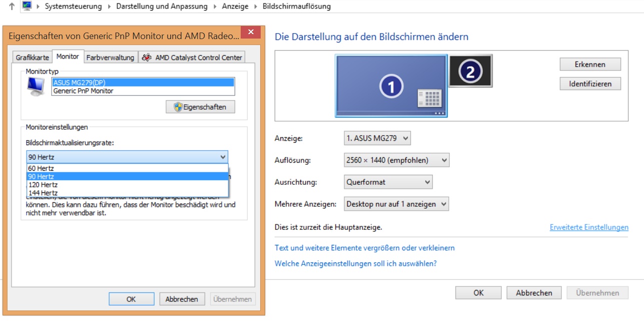Go to Darstellung und Anpassung breadcrumb

tap(162, 7)
